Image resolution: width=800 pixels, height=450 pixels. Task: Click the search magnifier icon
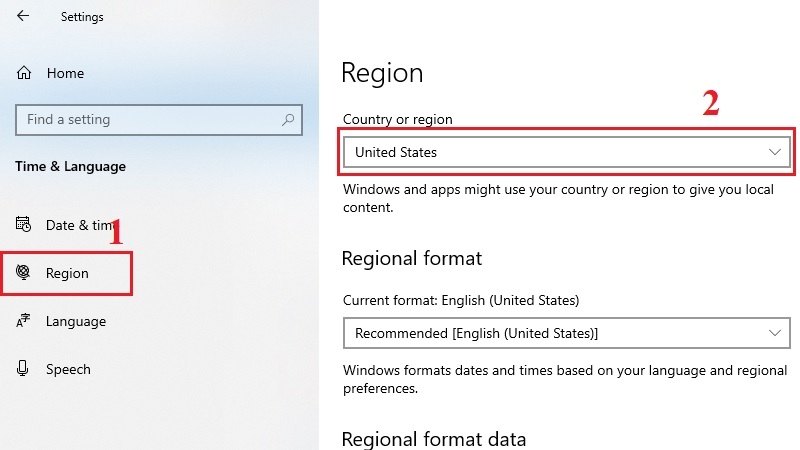coord(288,120)
